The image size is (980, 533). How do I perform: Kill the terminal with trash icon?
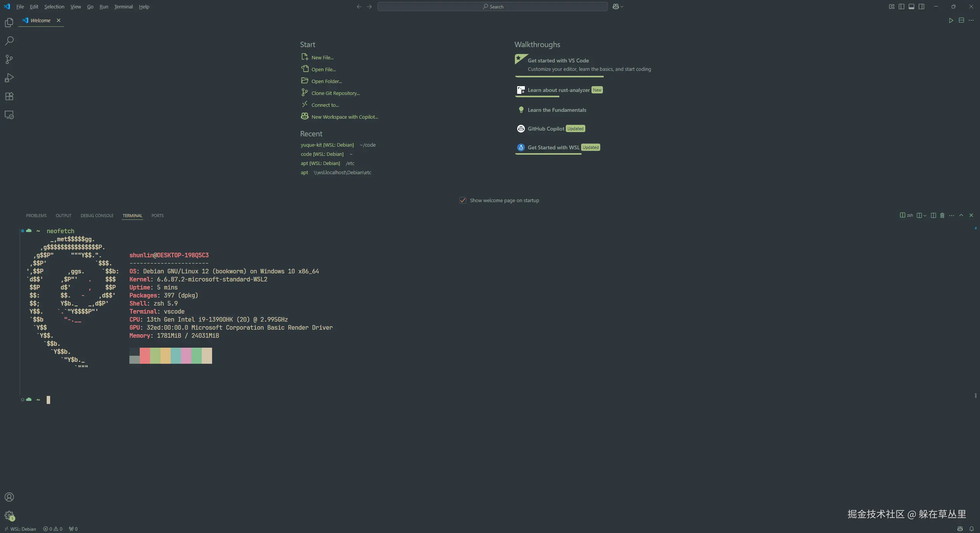[x=942, y=216]
